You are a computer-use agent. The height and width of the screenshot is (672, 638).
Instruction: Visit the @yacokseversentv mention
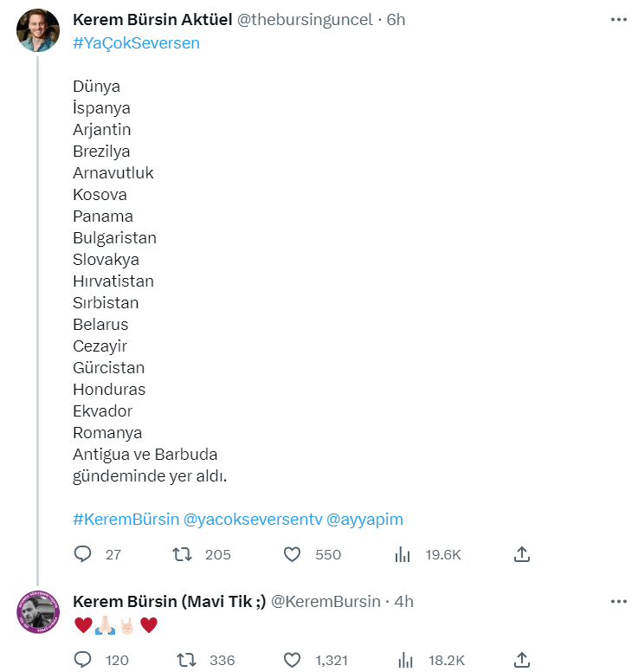tap(251, 520)
